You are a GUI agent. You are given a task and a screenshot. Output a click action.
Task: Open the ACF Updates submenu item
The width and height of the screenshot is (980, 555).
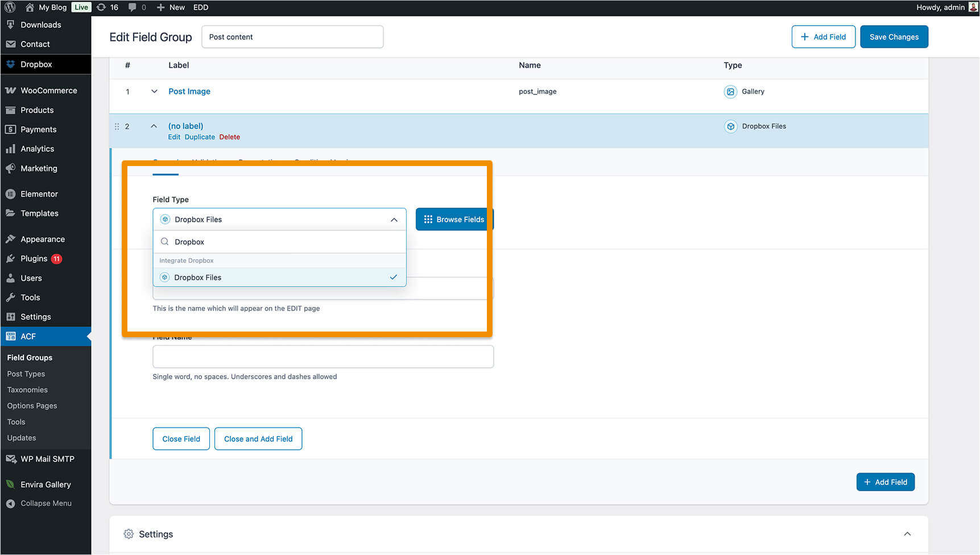point(22,438)
